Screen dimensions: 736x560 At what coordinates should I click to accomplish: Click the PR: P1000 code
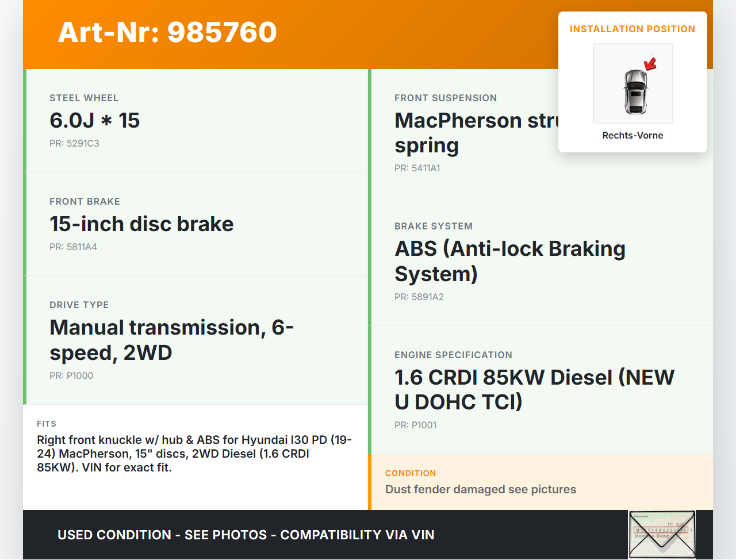[x=71, y=376]
